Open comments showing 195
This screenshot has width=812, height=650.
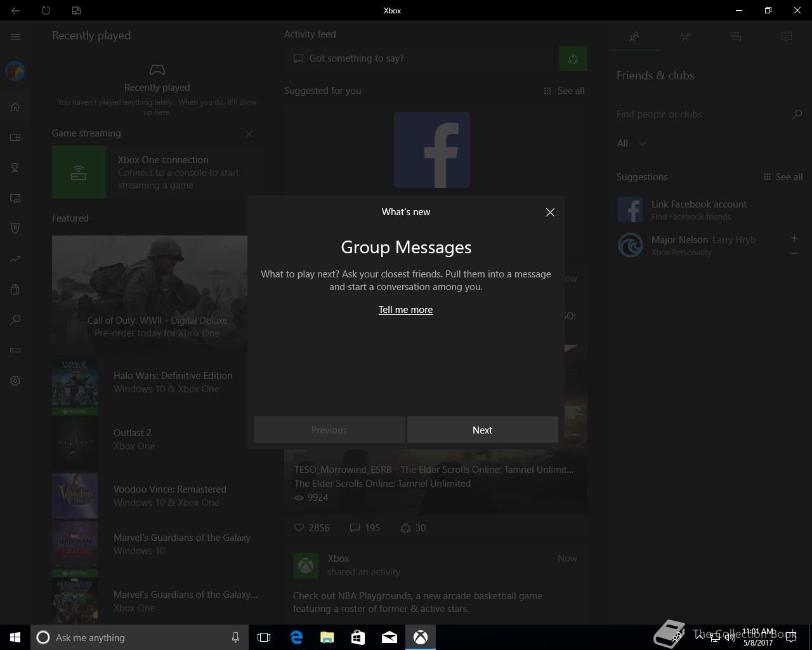(x=365, y=528)
